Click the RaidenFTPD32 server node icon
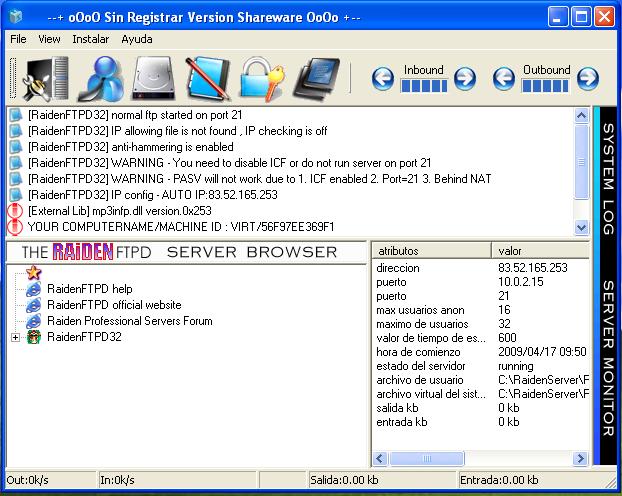 (x=34, y=337)
